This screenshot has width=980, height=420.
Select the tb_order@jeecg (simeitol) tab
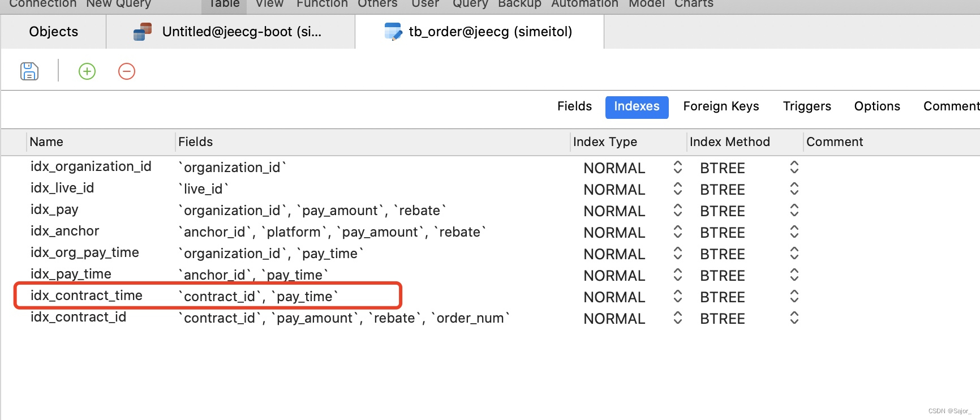point(480,32)
